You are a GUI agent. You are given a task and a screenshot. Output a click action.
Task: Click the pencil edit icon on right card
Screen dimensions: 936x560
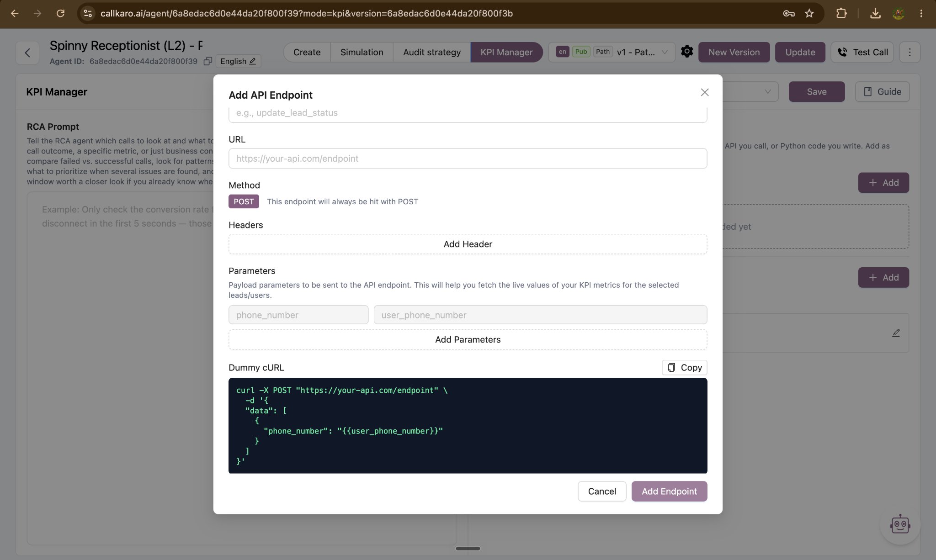(896, 333)
